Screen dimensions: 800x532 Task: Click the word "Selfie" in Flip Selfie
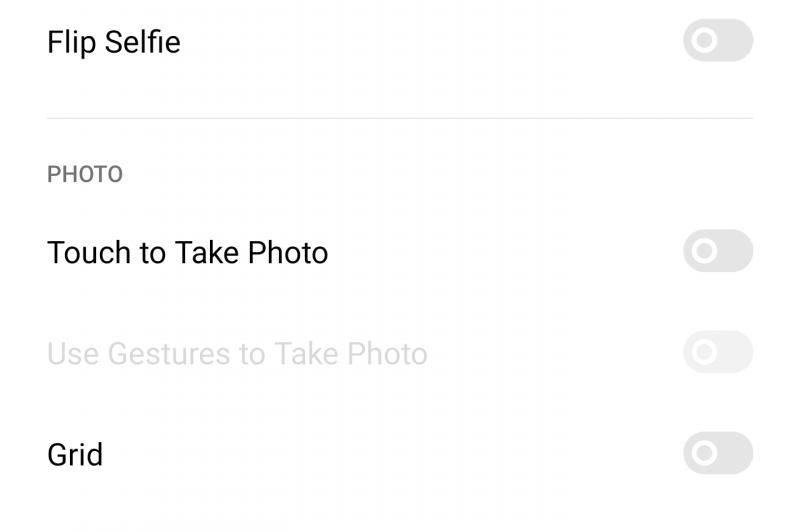tap(142, 43)
